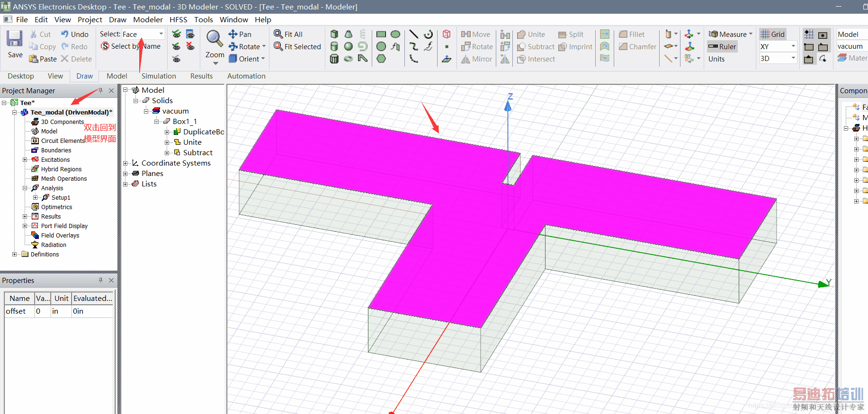
Task: Close the Properties panel
Action: coord(111,280)
